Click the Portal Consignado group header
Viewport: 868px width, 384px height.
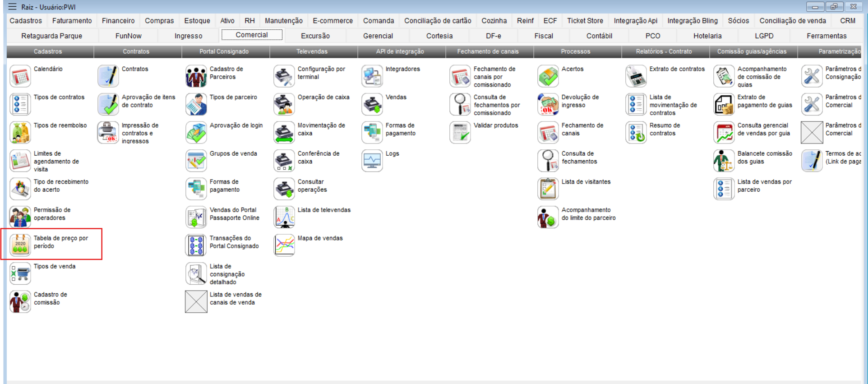pos(224,51)
